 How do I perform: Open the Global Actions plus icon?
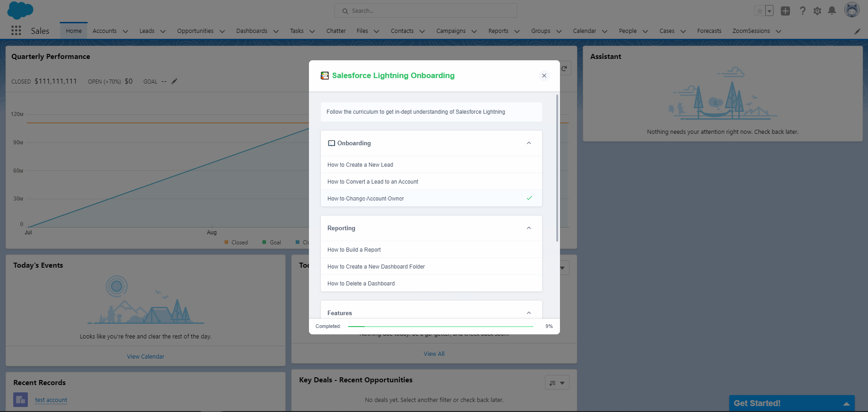tap(785, 11)
